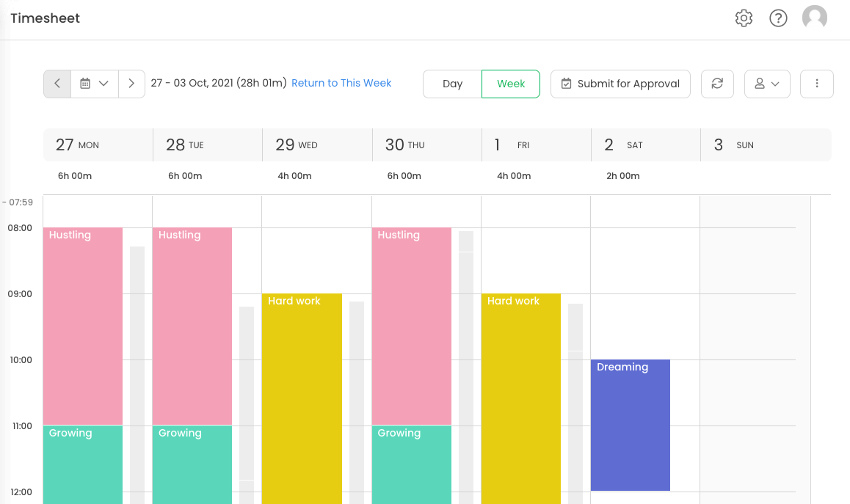The height and width of the screenshot is (504, 850).
Task: Open the three-dot overflow menu
Action: [x=817, y=84]
